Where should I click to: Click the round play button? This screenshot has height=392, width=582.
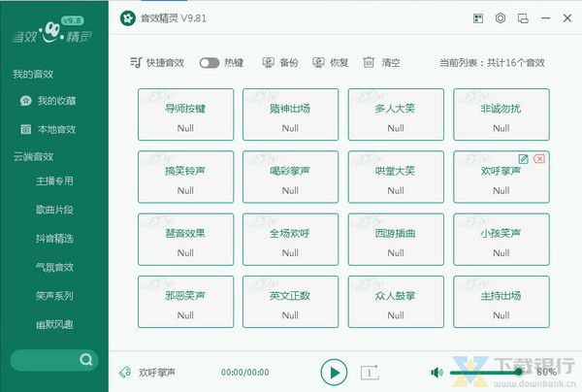pos(334,373)
